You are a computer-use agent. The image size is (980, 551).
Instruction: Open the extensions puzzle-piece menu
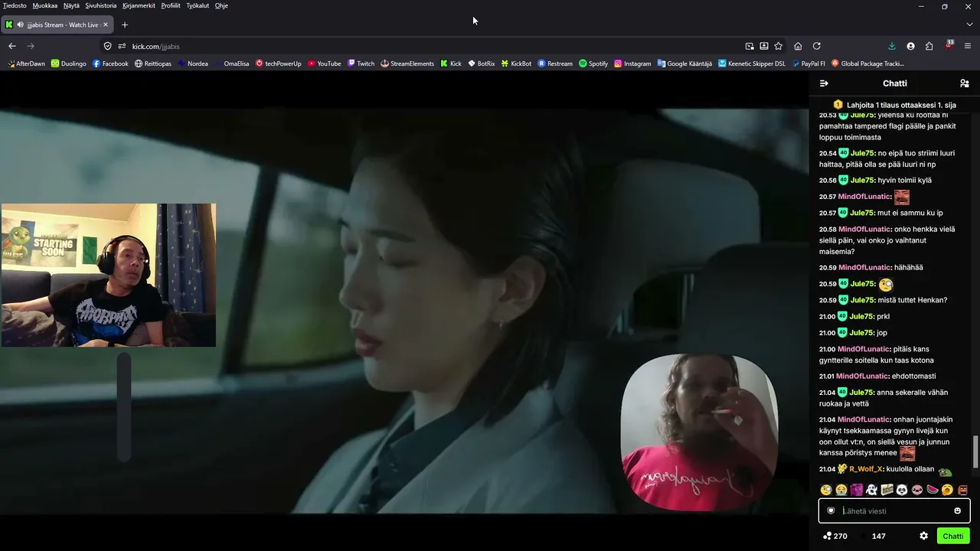coord(929,46)
